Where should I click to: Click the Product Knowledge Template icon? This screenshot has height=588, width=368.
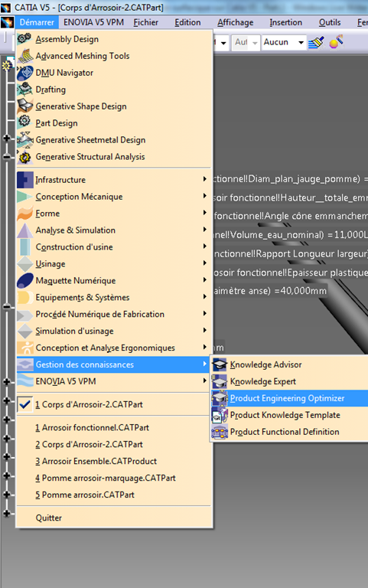(x=220, y=415)
